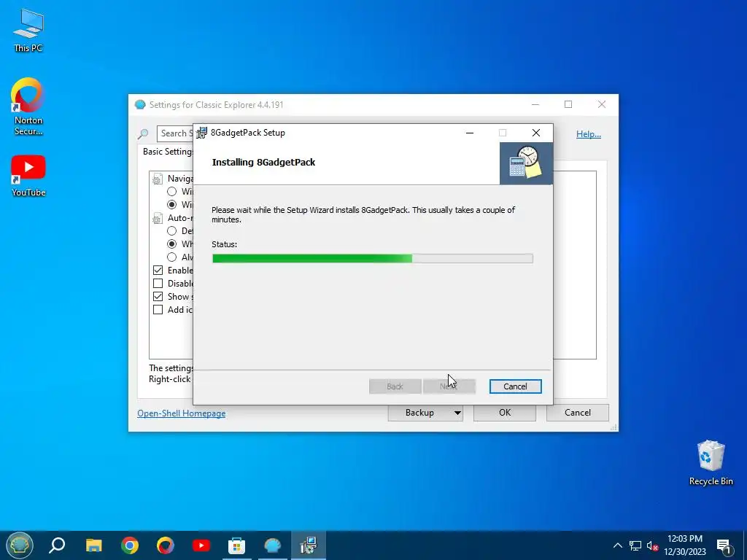Image resolution: width=747 pixels, height=560 pixels.
Task: Maximize the Classic Explorer settings window
Action: coord(568,105)
